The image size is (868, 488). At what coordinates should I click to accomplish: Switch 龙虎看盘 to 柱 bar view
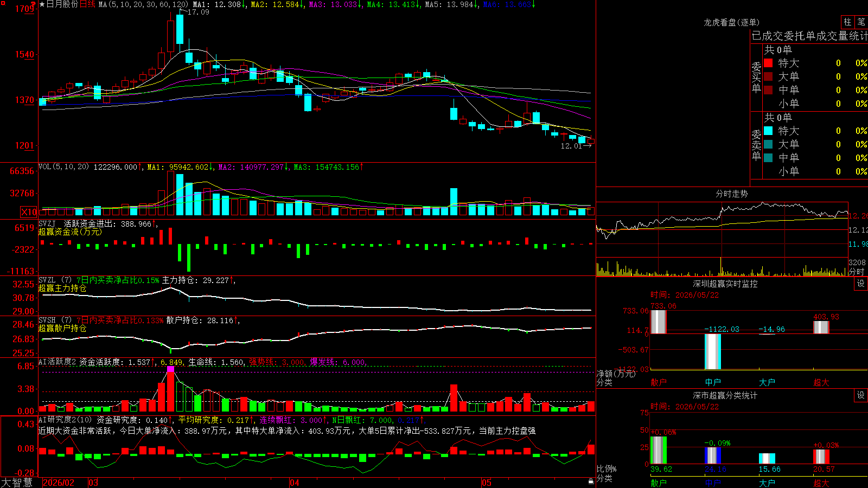(x=847, y=22)
